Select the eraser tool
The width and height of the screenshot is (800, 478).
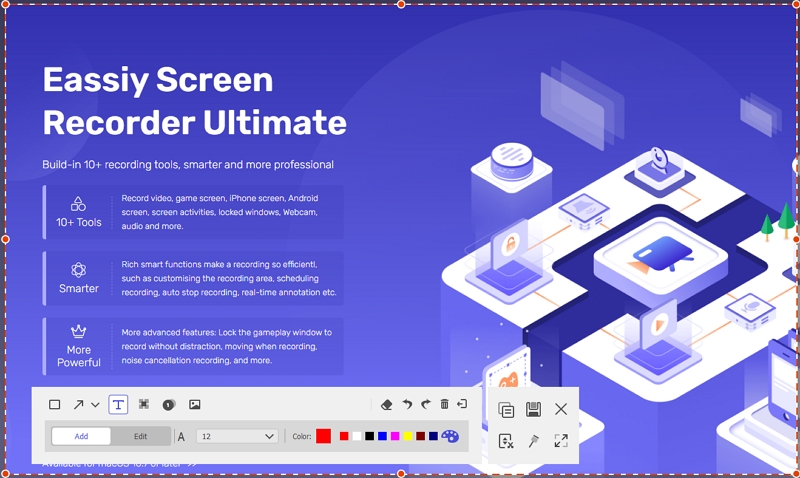[x=387, y=405]
